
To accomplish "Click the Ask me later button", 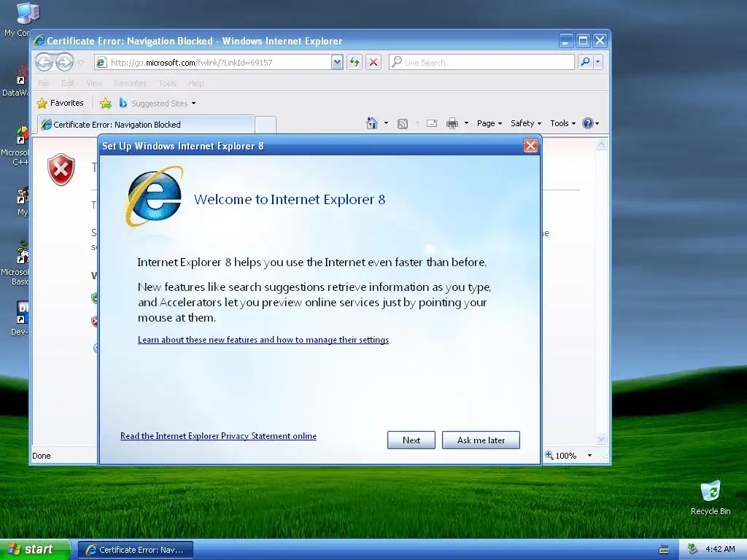I will [481, 440].
